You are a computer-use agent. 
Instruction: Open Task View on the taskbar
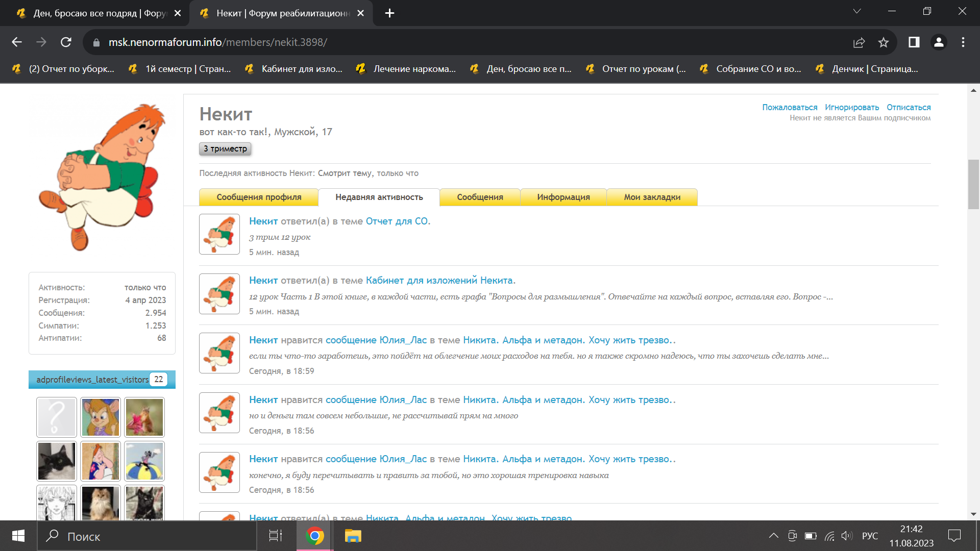(x=276, y=536)
